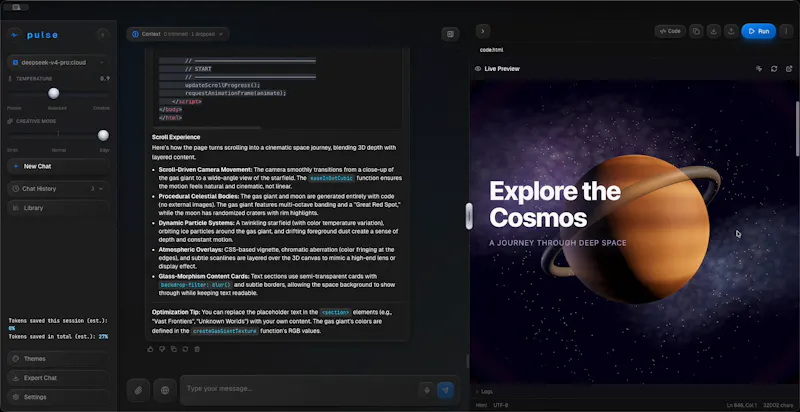Download the code file
The height and width of the screenshot is (412, 800).
(713, 31)
